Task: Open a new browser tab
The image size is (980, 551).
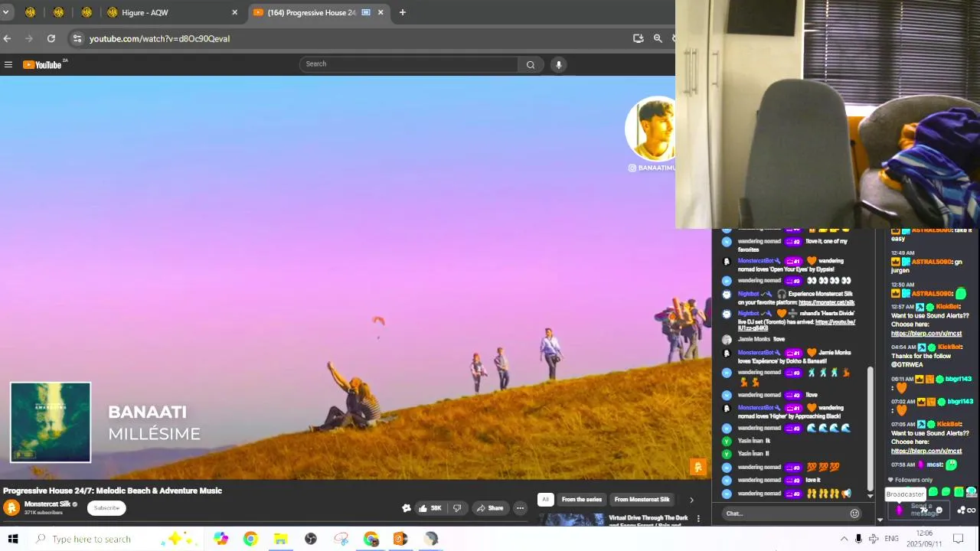Action: [403, 12]
